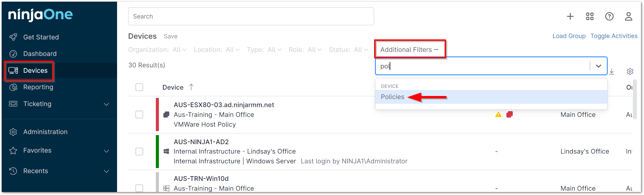This screenshot has height=195, width=644.
Task: Open the column settings gear icon
Action: tap(630, 71)
